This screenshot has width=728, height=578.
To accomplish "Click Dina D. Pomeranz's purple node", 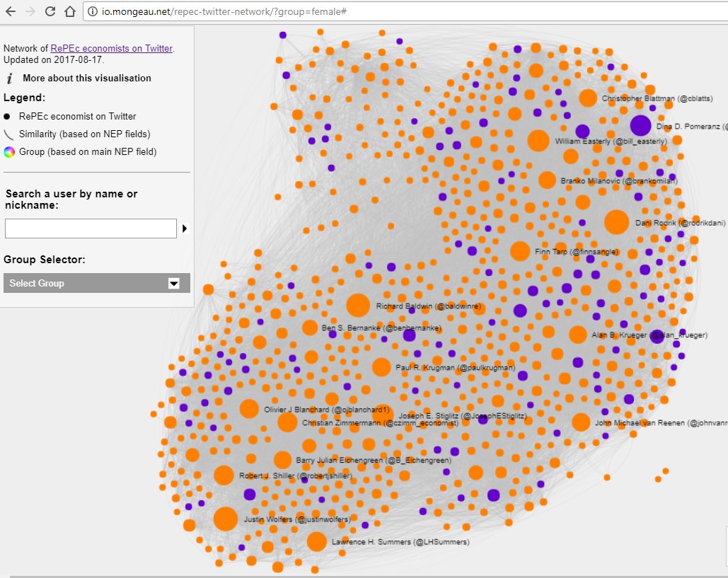I will pos(641,125).
